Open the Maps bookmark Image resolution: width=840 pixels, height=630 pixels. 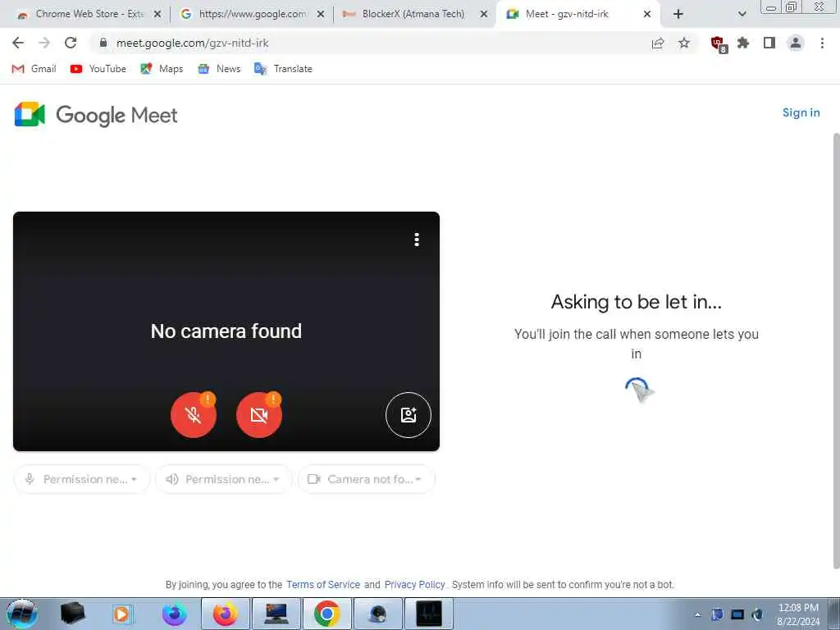[x=162, y=69]
